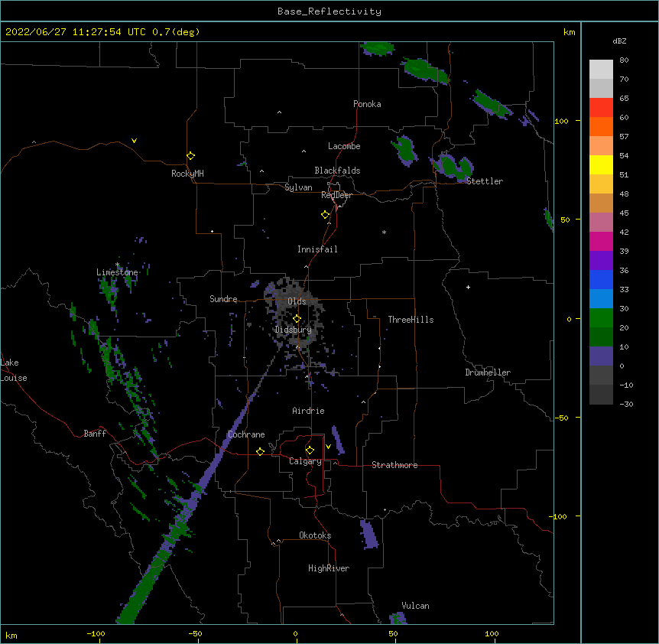Screen dimensions: 659x644
Task: Click the yellow diamond marker above RockyMH
Action: (x=190, y=156)
